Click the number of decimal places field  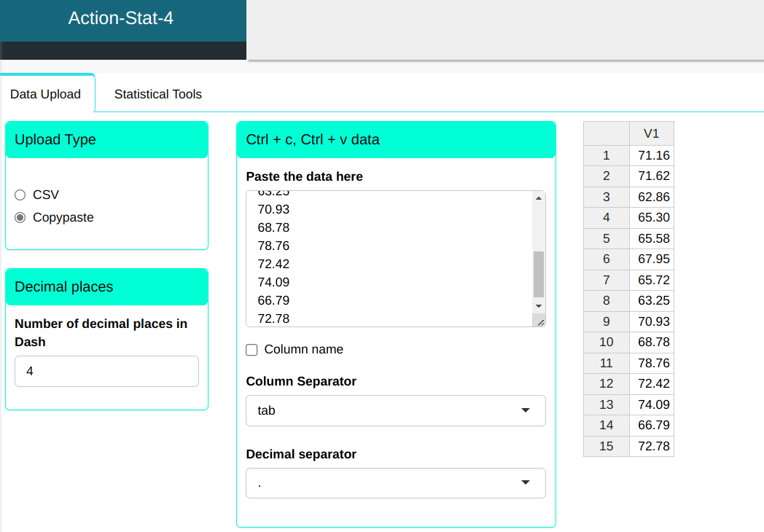106,371
